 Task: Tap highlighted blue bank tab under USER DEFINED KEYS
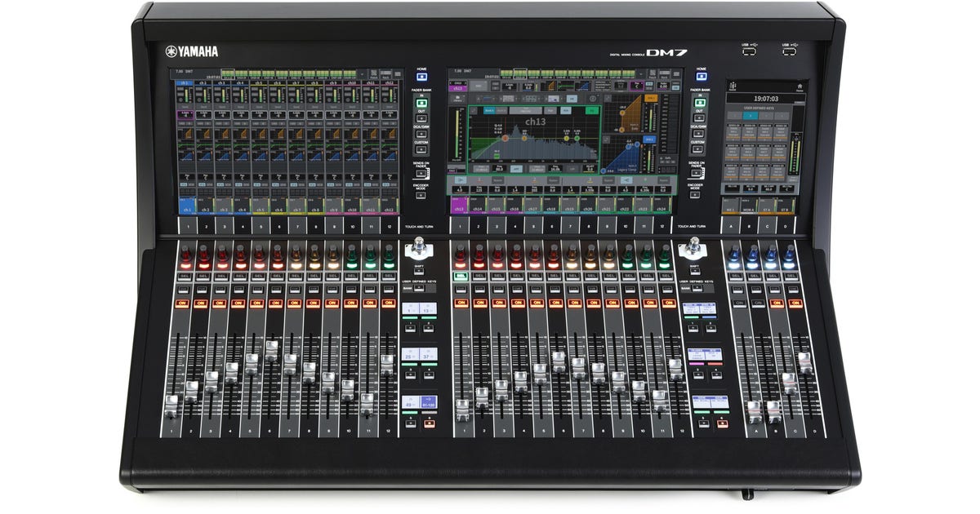tap(751, 116)
